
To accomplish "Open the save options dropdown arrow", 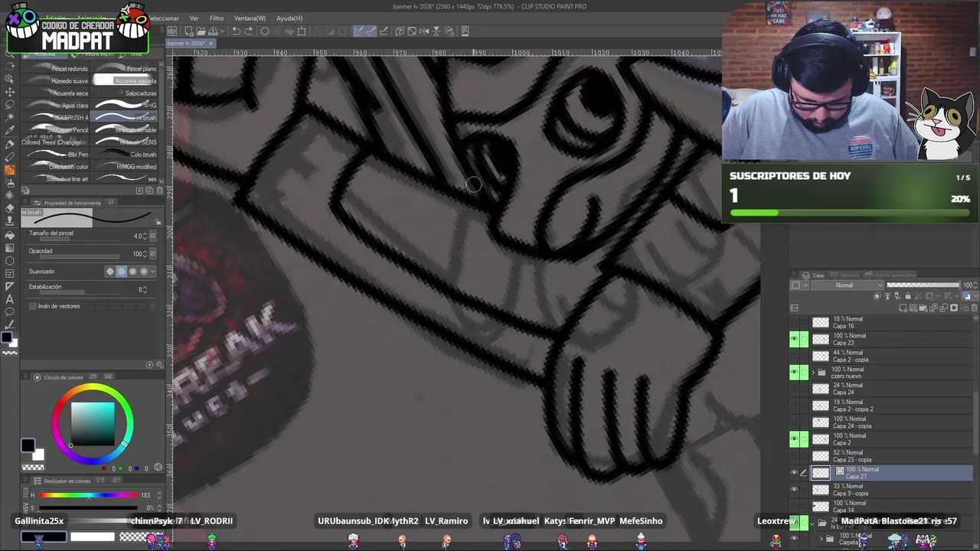I will coord(221,31).
